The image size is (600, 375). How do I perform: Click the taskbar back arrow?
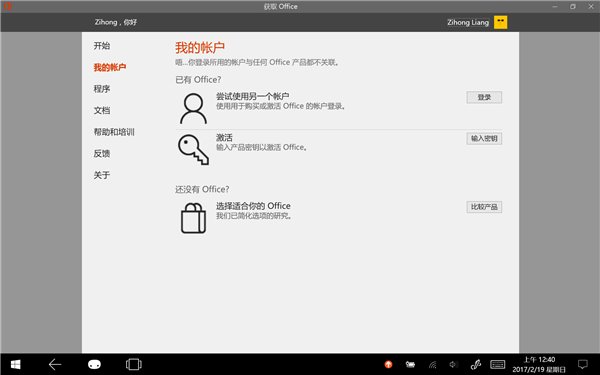pos(55,364)
